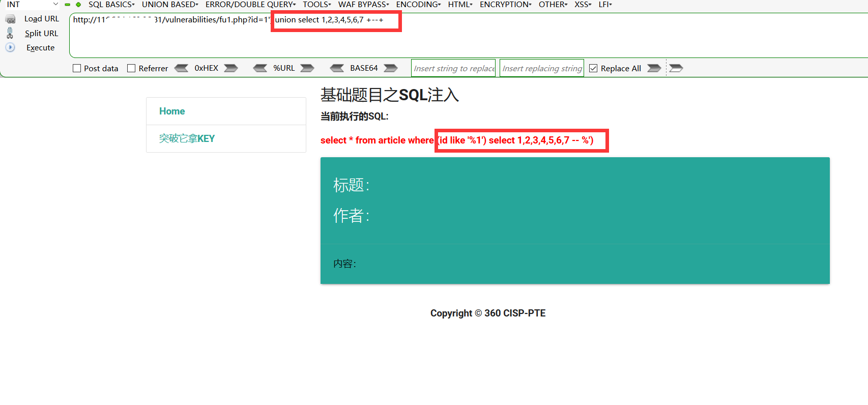Click the Split URL scissors icon
This screenshot has width=868, height=405.
pos(10,33)
